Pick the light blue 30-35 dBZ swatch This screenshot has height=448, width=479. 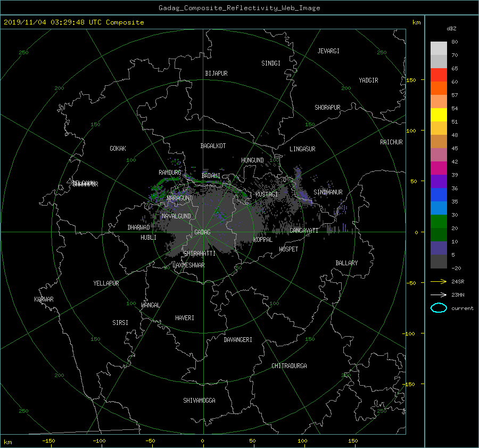pos(439,208)
